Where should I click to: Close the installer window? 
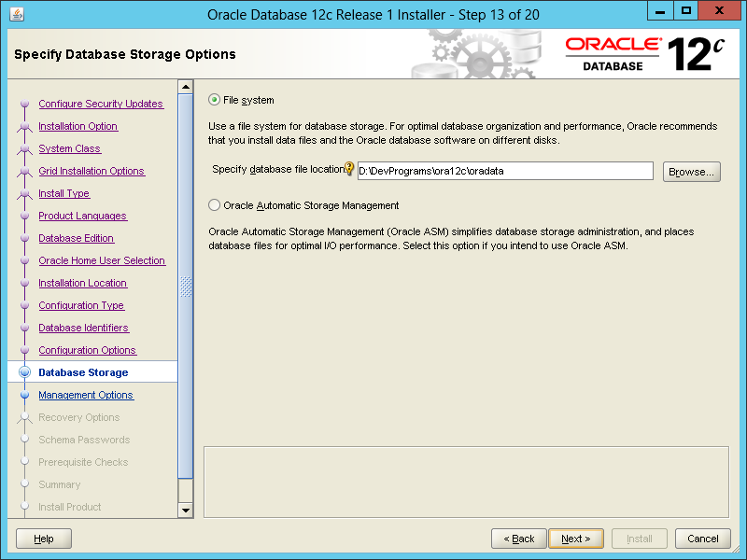click(719, 10)
